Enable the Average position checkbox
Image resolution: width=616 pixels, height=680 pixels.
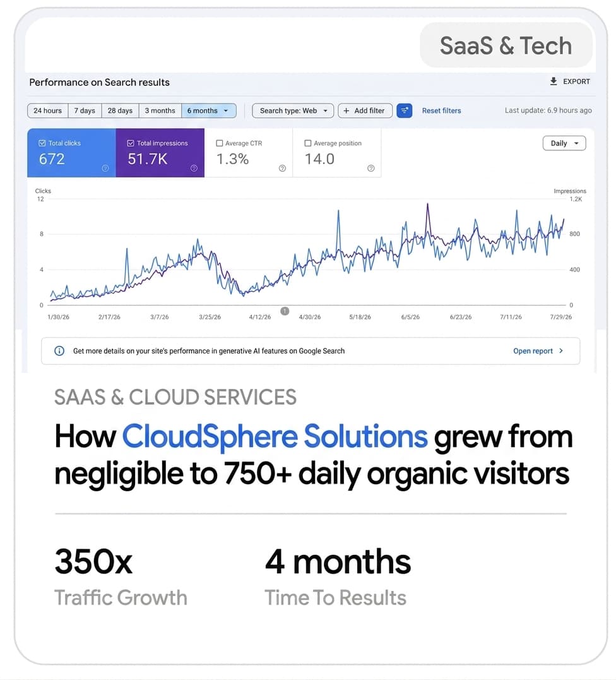308,143
